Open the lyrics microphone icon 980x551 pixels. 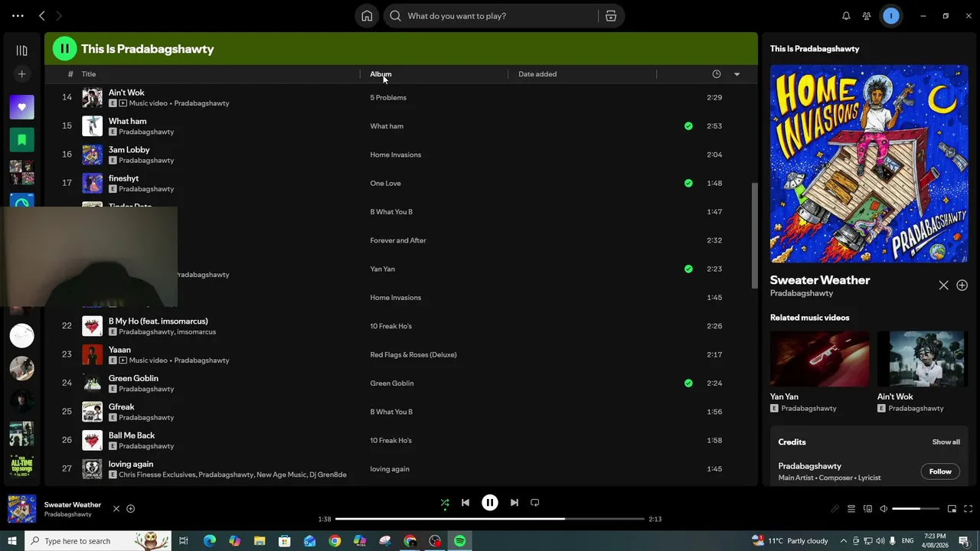(835, 509)
